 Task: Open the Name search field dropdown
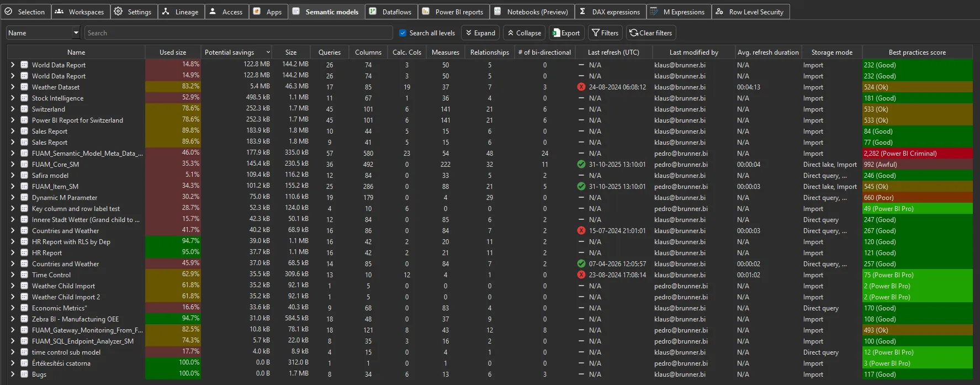pyautogui.click(x=76, y=33)
